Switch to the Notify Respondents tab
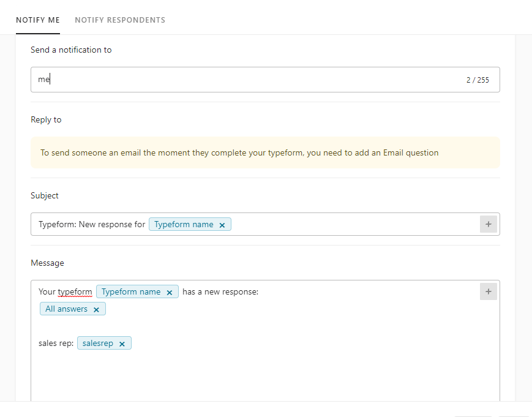This screenshot has width=532, height=417. click(120, 20)
